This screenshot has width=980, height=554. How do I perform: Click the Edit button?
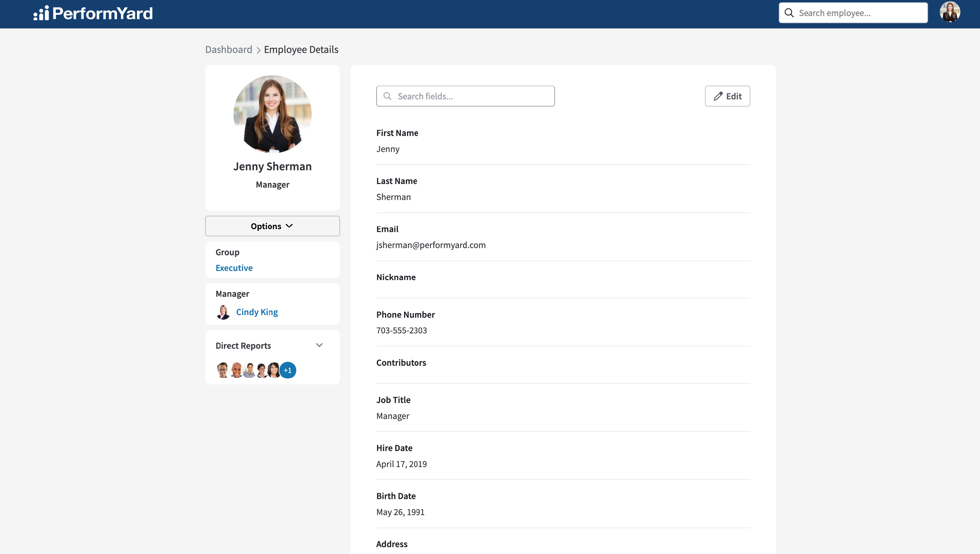coord(727,96)
